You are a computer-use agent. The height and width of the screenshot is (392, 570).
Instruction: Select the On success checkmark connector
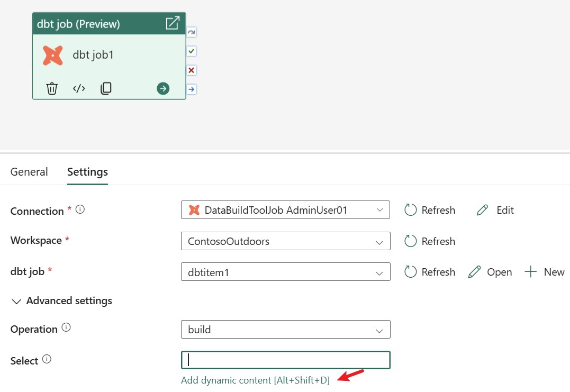point(192,51)
